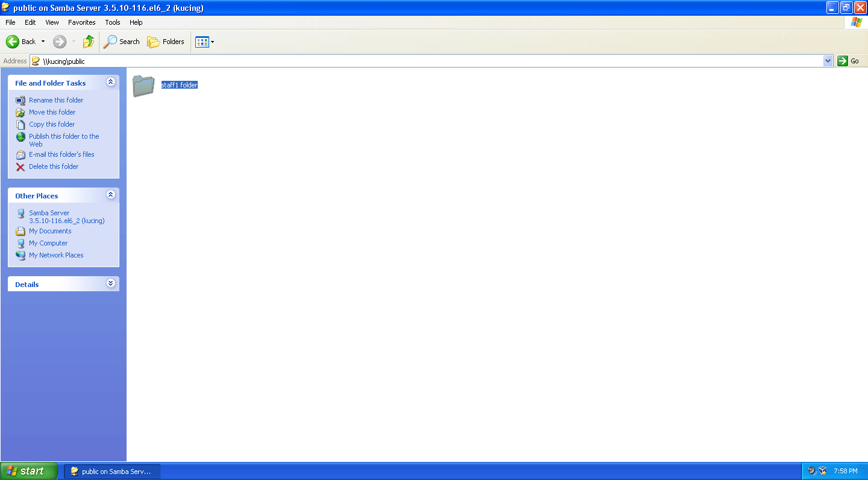Open the Windows Start menu
868x480 pixels.
point(29,471)
